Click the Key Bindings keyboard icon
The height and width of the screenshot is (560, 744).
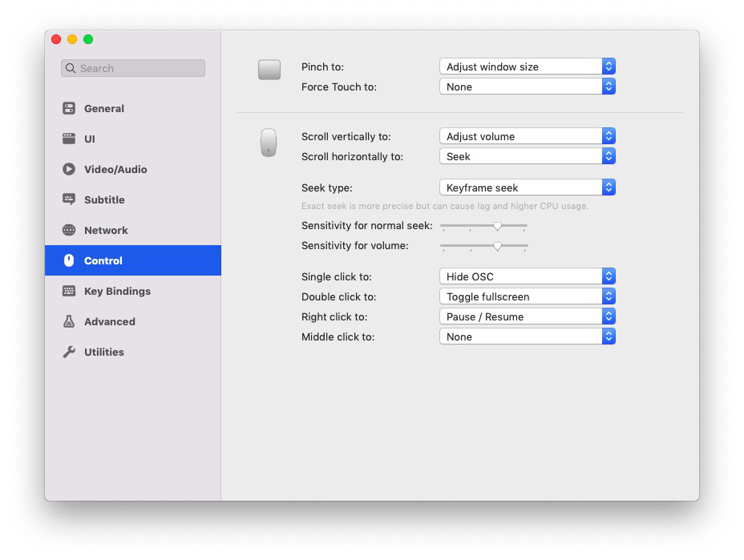click(69, 291)
